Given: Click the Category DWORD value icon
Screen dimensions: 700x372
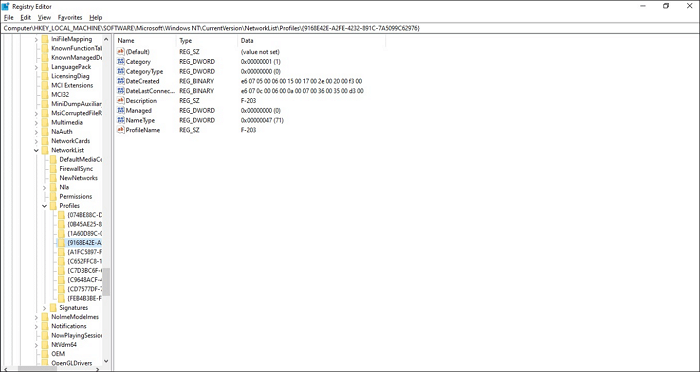Looking at the screenshot, I should (x=121, y=62).
